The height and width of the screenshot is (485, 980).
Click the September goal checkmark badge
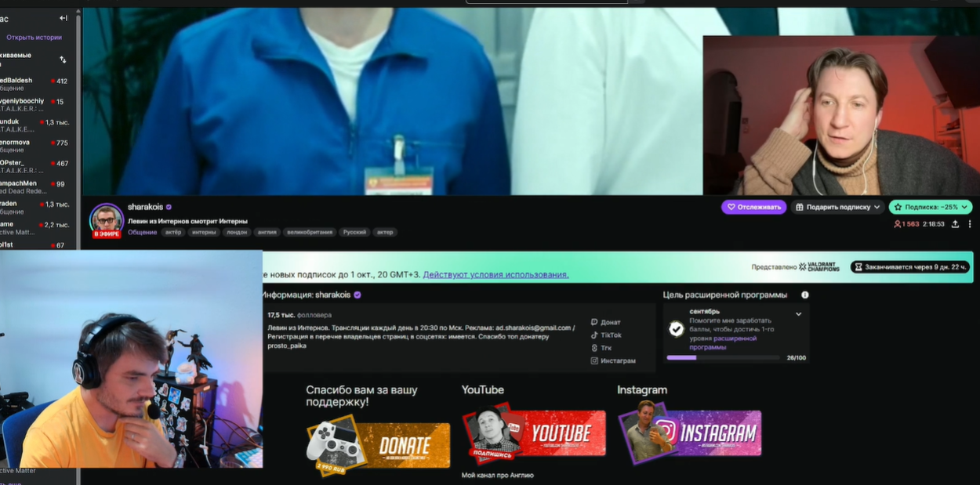click(677, 329)
